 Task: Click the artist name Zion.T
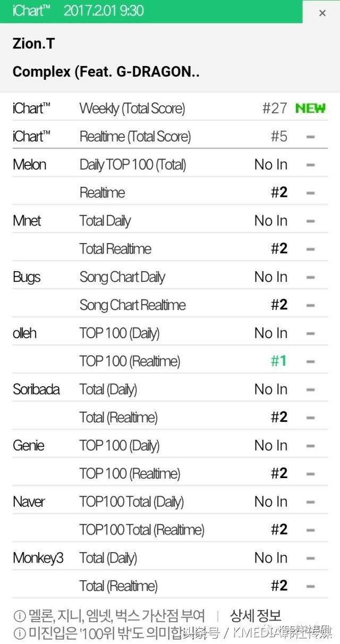tap(33, 44)
